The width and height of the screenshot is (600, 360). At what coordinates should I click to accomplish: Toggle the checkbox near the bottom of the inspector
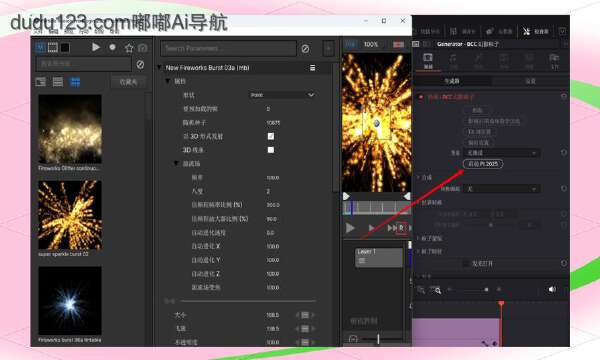[x=466, y=264]
